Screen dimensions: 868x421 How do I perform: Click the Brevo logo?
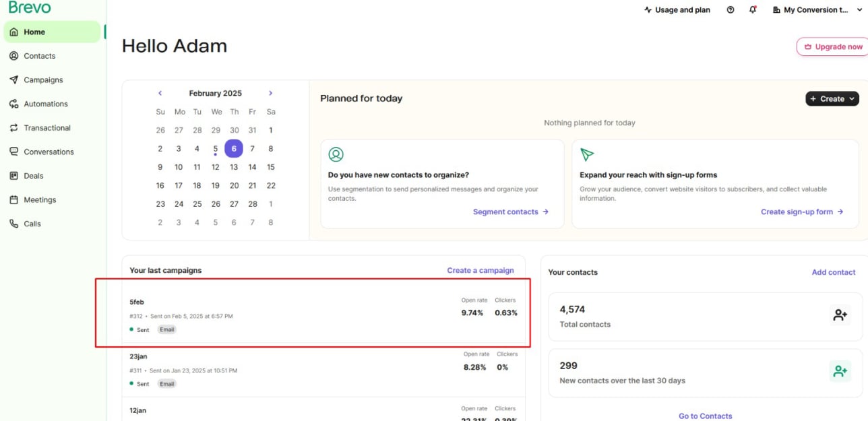click(x=30, y=7)
